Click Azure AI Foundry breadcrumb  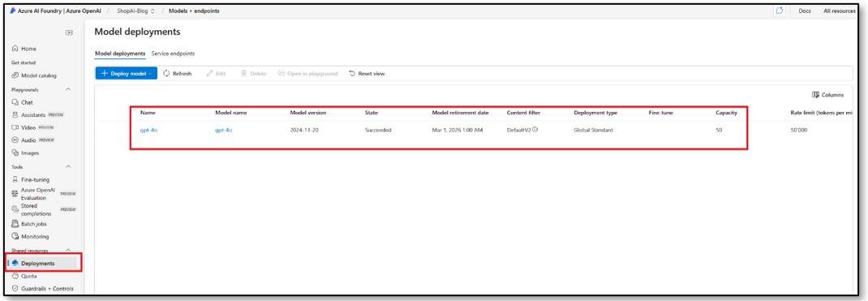coord(59,11)
